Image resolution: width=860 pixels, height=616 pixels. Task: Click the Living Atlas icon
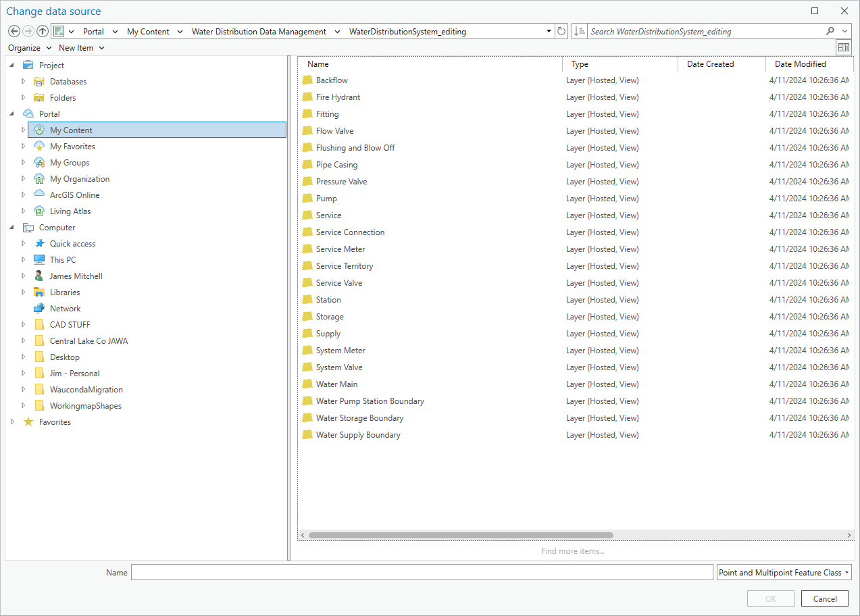39,211
